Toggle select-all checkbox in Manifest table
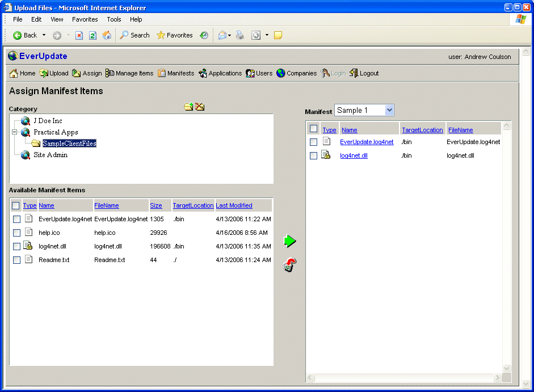This screenshot has height=392, width=534. coord(314,128)
